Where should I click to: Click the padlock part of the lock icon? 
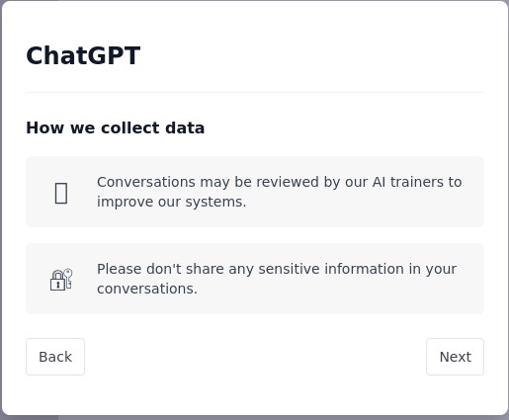[x=57, y=281]
